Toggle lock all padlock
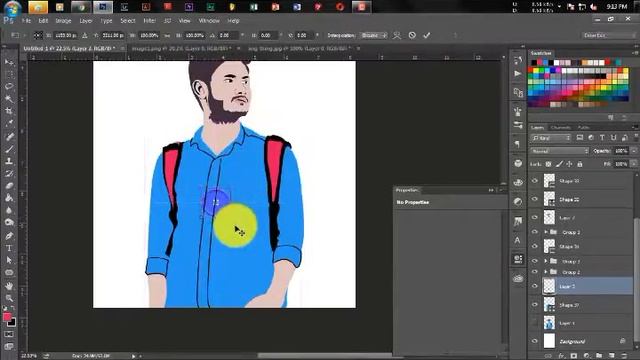Viewport: 640px width, 360px height. [580, 164]
